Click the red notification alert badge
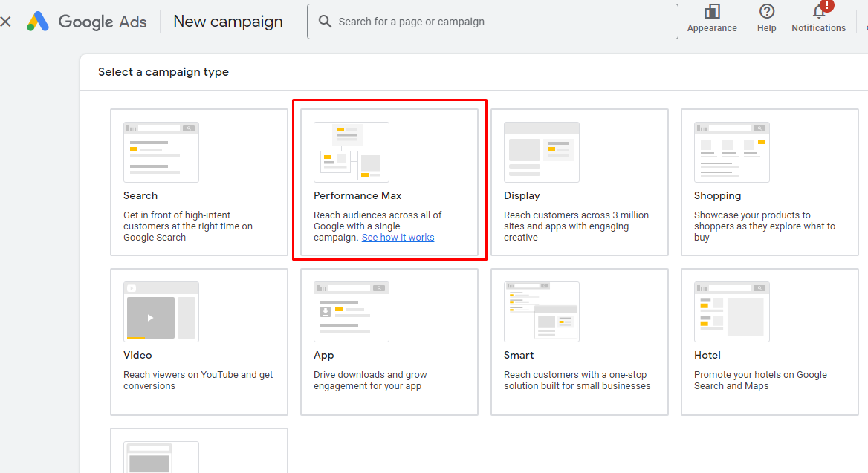Screen dimensions: 868x473 827,5
